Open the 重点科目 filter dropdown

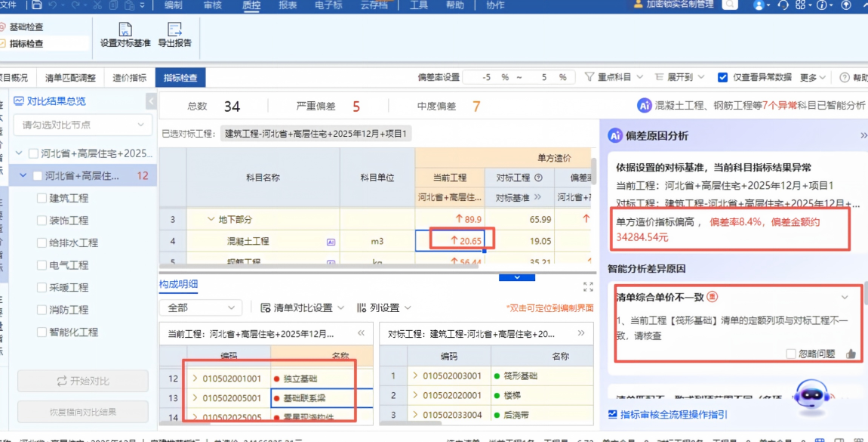(x=614, y=78)
